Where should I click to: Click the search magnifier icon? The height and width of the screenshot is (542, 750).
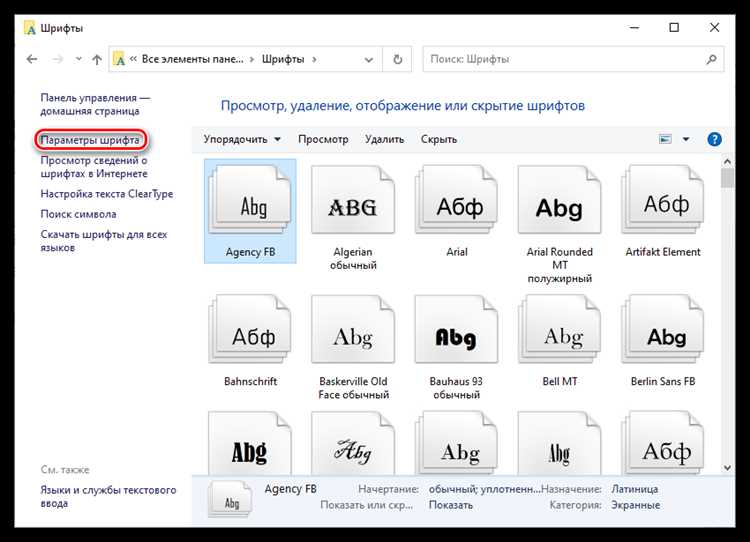(x=711, y=59)
